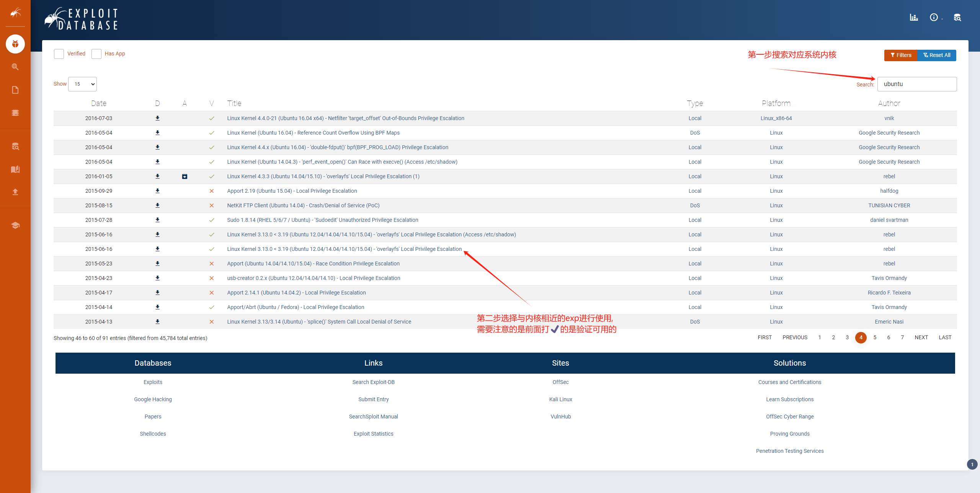Open the Submit upload icon in sidebar
Viewport: 980px width, 493px height.
pos(15,192)
